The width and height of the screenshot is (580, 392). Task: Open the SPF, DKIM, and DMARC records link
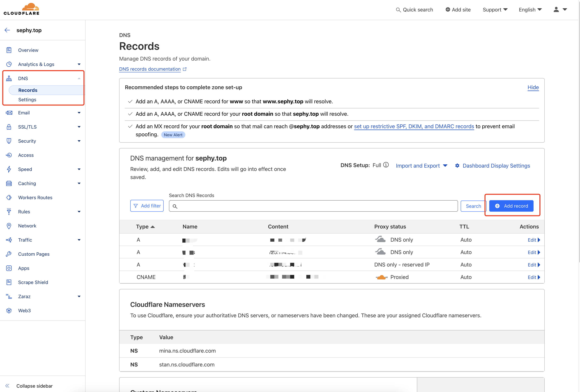[x=414, y=126]
